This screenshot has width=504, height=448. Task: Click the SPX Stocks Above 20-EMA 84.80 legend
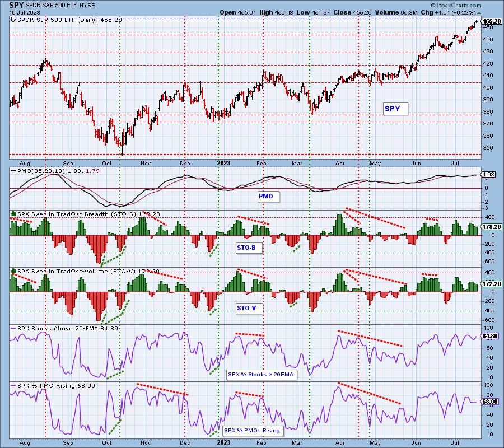tap(68, 329)
